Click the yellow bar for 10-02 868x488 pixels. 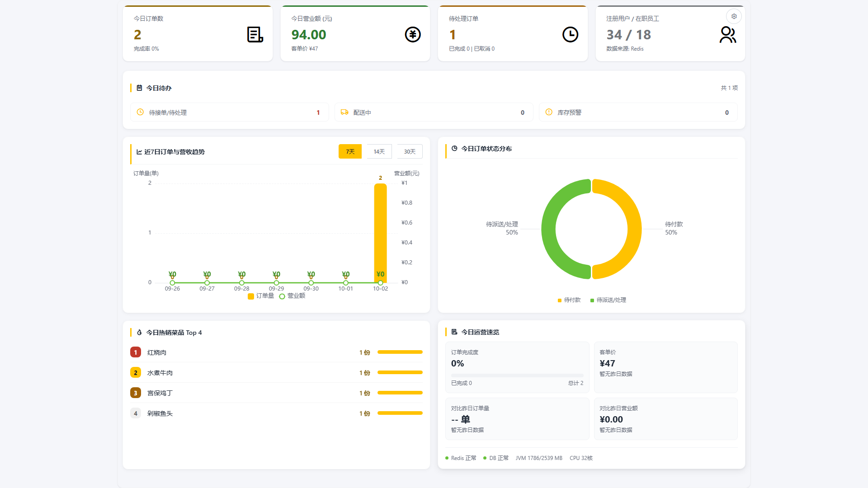click(380, 233)
